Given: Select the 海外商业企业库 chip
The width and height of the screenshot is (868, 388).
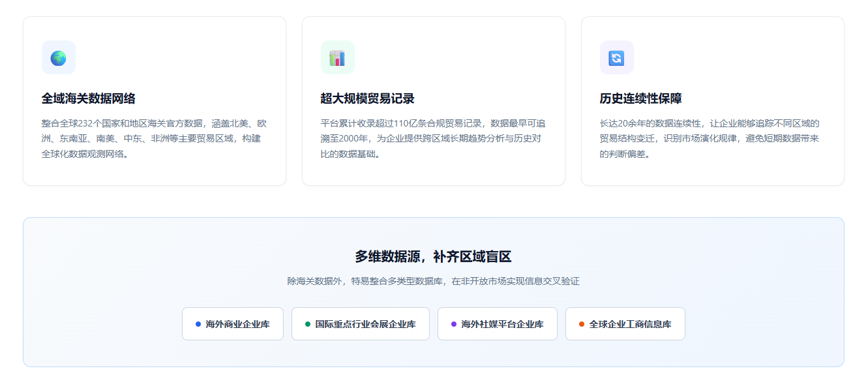Looking at the screenshot, I should coord(233,324).
